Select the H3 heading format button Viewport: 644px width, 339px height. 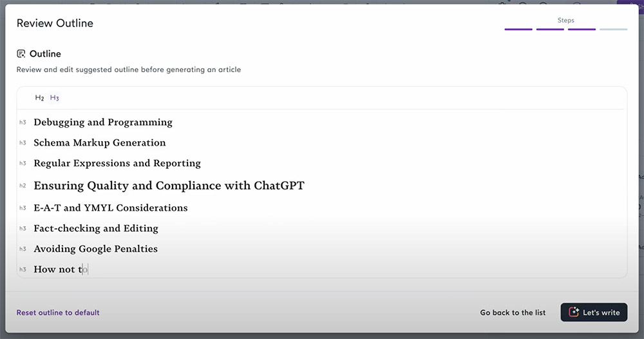point(54,98)
